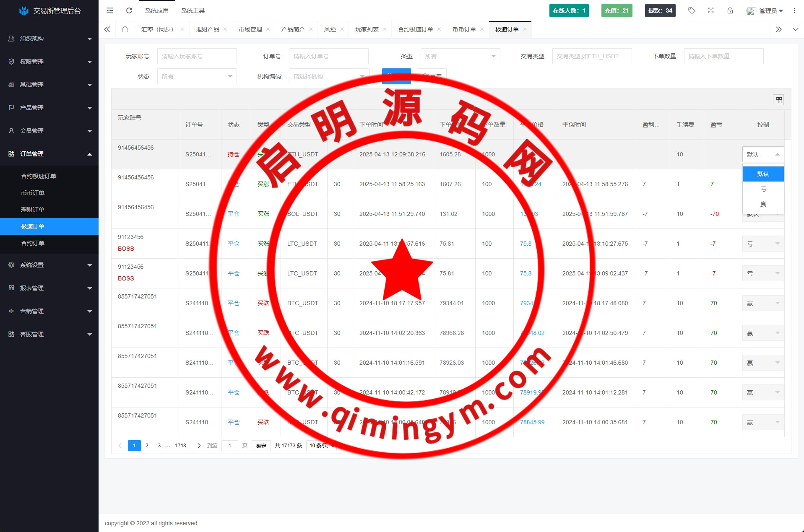Close the 风控 tab
The image size is (804, 532).
point(342,29)
